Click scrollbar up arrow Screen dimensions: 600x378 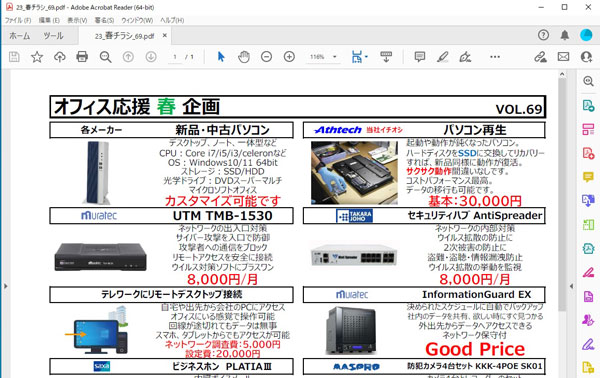[562, 74]
